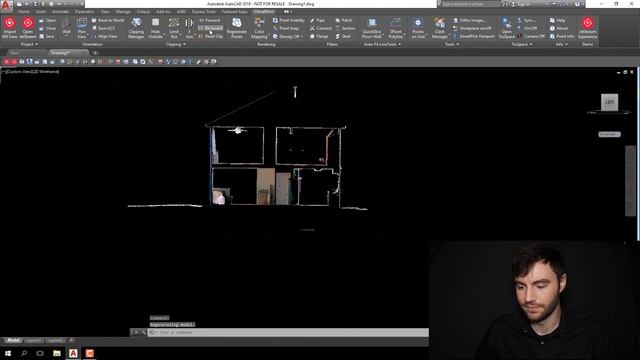Click the Point Info icon

562,36
